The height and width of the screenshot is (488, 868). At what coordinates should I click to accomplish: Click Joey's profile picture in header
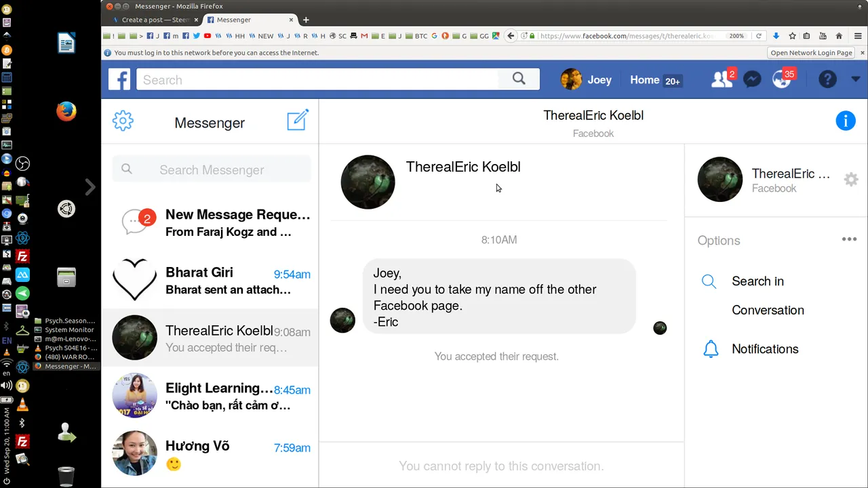(571, 79)
